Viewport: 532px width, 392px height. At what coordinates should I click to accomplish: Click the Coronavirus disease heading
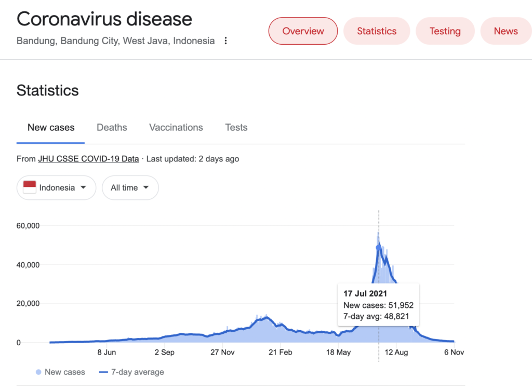[104, 19]
